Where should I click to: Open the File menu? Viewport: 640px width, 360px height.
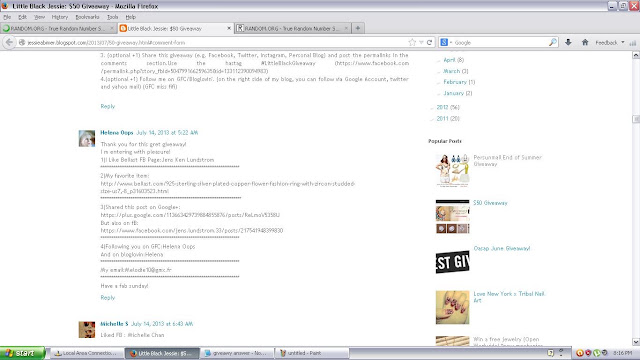click(7, 17)
